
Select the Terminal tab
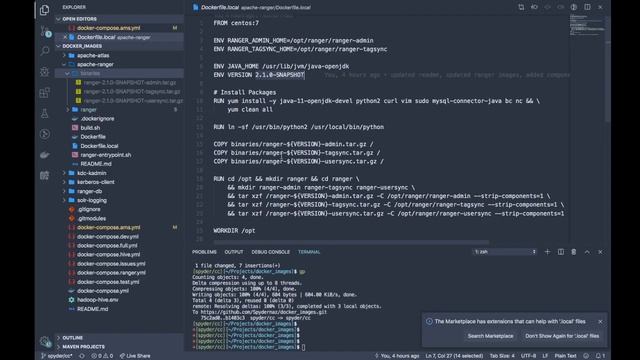tap(309, 252)
